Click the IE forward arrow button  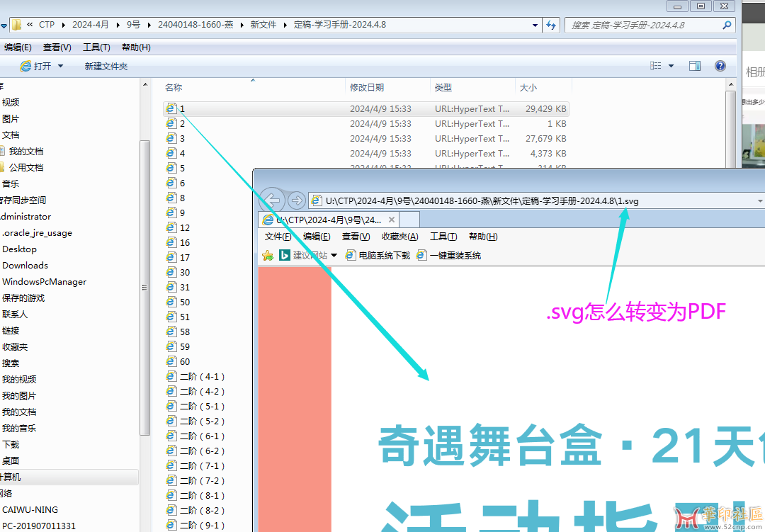pyautogui.click(x=297, y=200)
